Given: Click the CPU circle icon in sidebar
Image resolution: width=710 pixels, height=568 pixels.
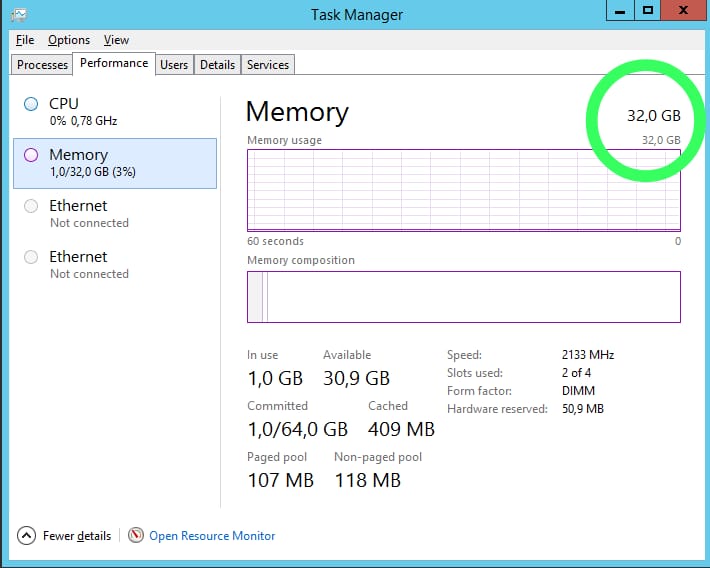Looking at the screenshot, I should click(31, 104).
